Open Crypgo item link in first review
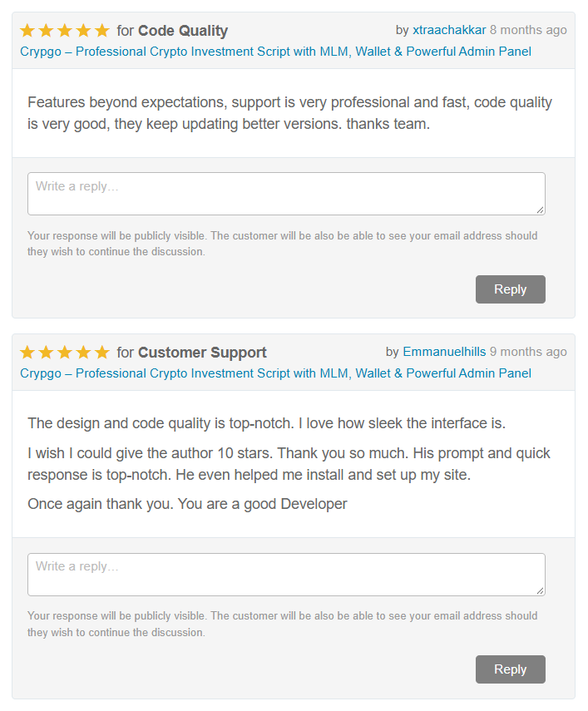The height and width of the screenshot is (711, 588). [x=275, y=52]
